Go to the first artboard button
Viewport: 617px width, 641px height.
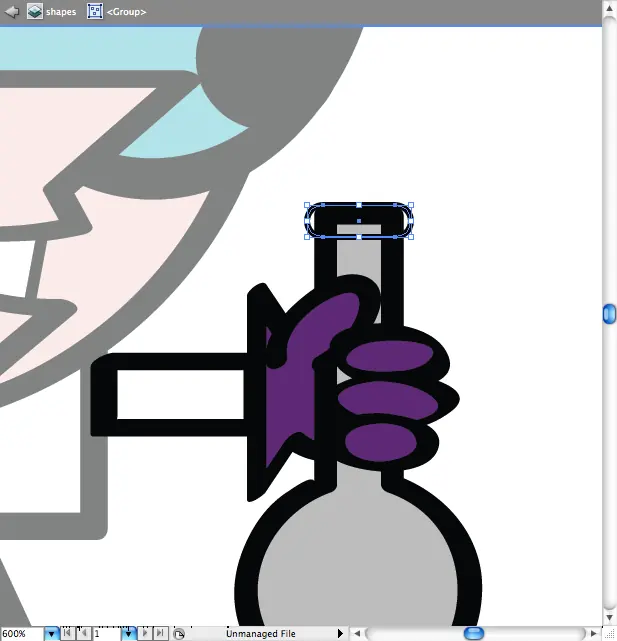point(68,634)
